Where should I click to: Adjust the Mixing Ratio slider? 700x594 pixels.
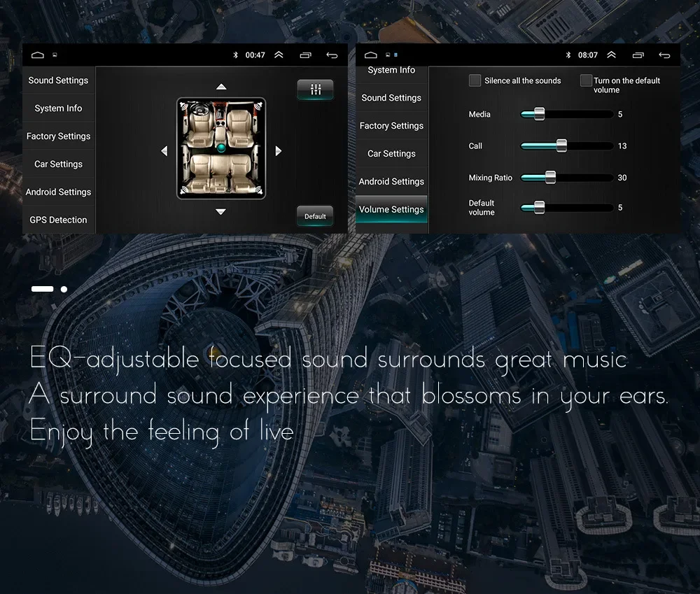(567, 178)
